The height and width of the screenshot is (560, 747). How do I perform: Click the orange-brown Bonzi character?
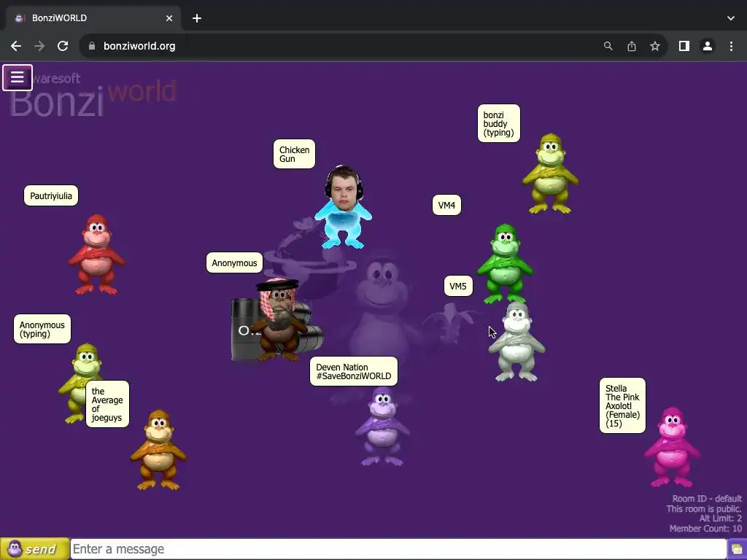158,450
